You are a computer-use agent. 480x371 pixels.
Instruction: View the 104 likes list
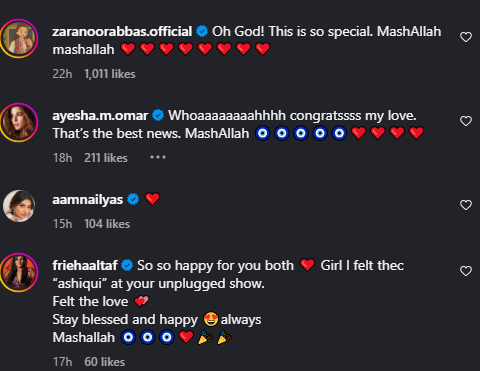[107, 224]
